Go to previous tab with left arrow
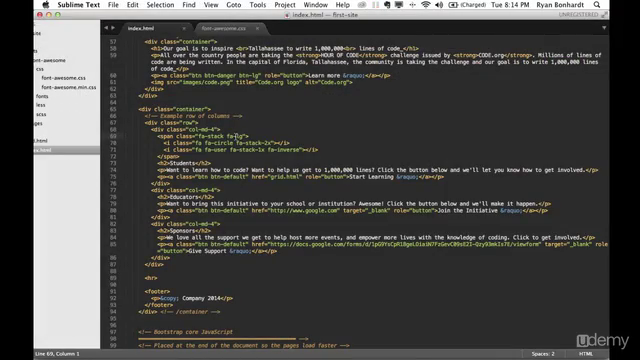 pyautogui.click(x=106, y=28)
